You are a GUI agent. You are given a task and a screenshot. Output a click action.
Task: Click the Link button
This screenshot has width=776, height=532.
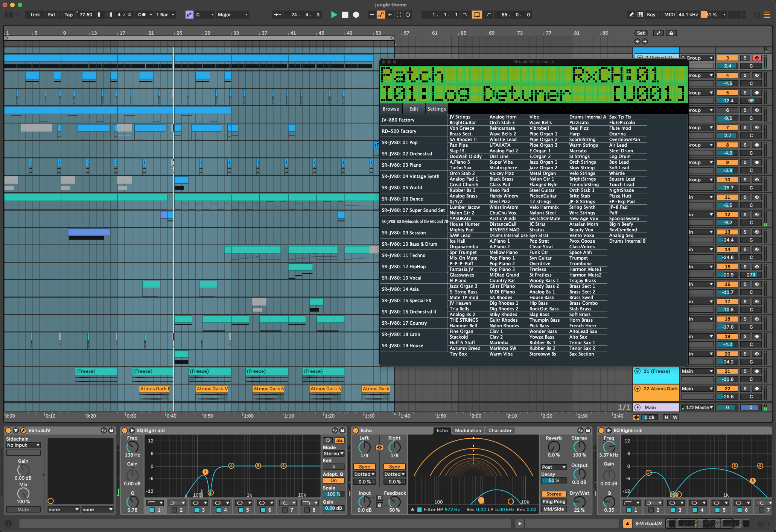point(35,15)
